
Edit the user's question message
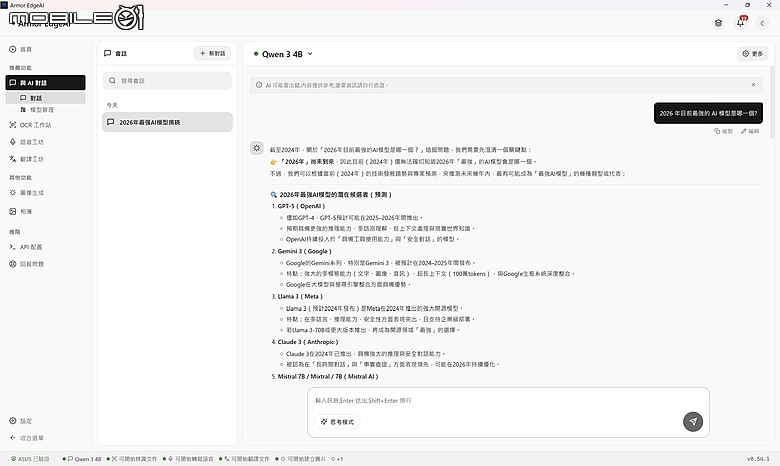coord(750,131)
